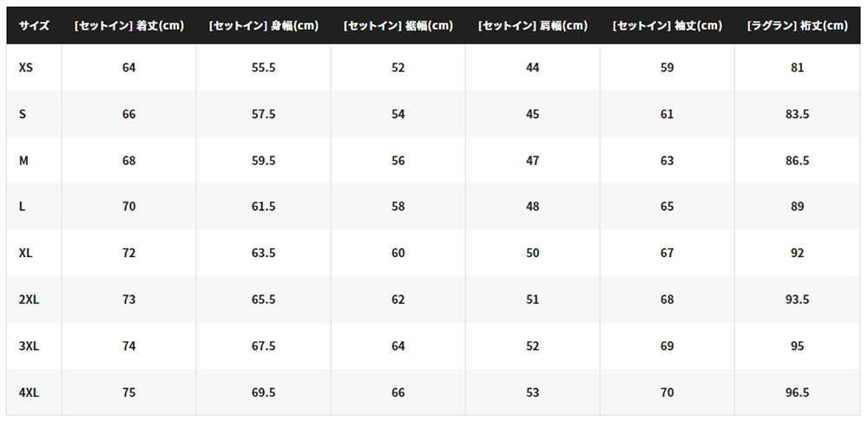Select the [セットイン] 袖丈(cm) header
The image size is (868, 423).
pyautogui.click(x=667, y=25)
